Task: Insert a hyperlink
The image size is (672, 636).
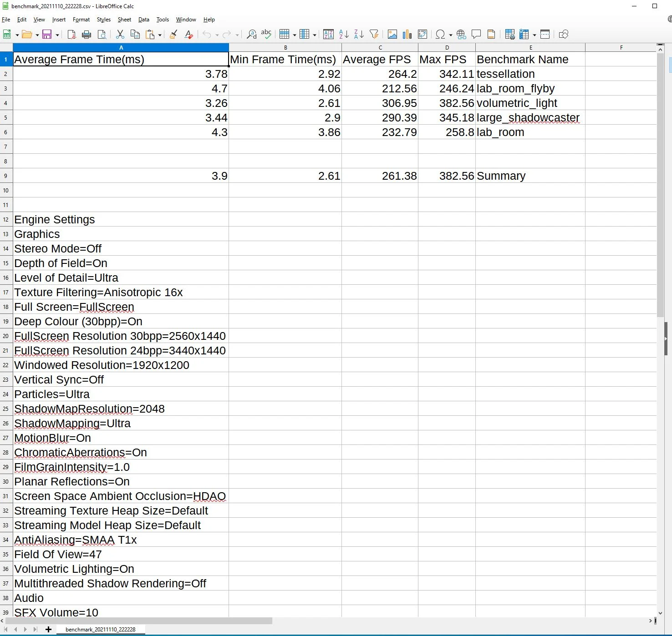Action: coord(461,35)
